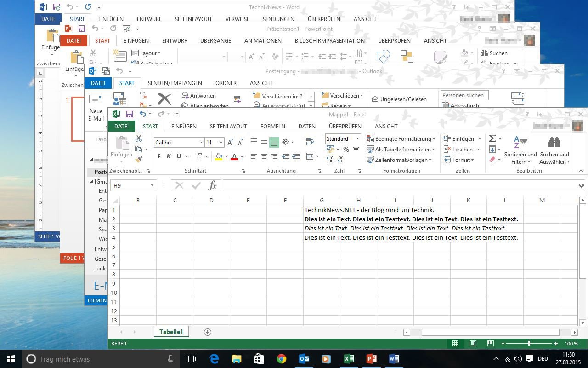
Task: Open SEITENLAYOUT tab in Excel
Action: [x=228, y=126]
